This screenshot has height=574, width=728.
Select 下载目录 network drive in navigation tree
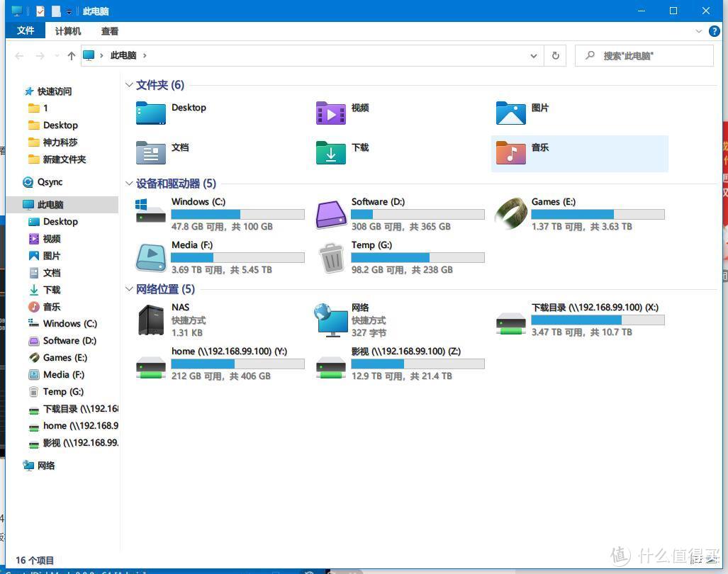point(81,409)
